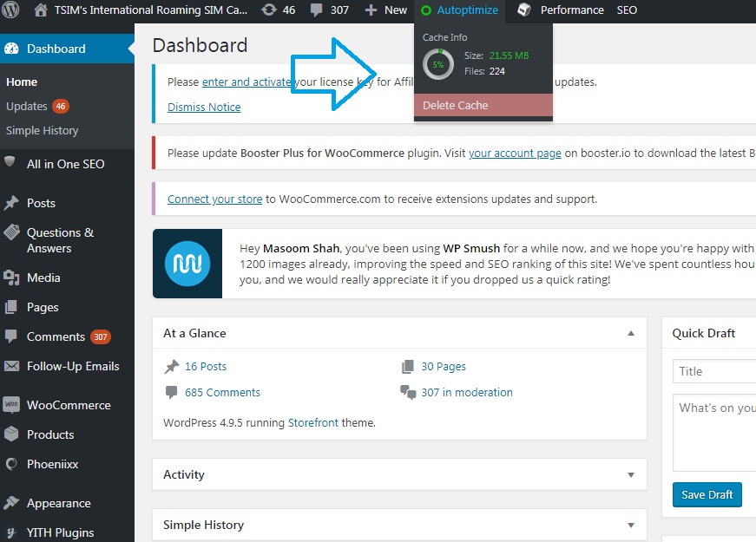Click the Questions & Answers sidebar icon
The width and height of the screenshot is (756, 542).
click(x=11, y=232)
